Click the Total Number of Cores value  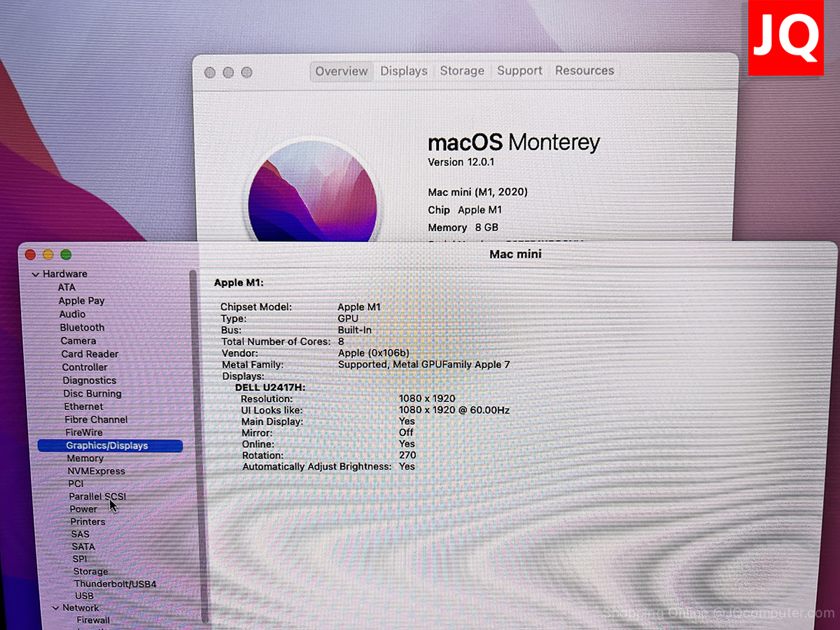coord(341,342)
